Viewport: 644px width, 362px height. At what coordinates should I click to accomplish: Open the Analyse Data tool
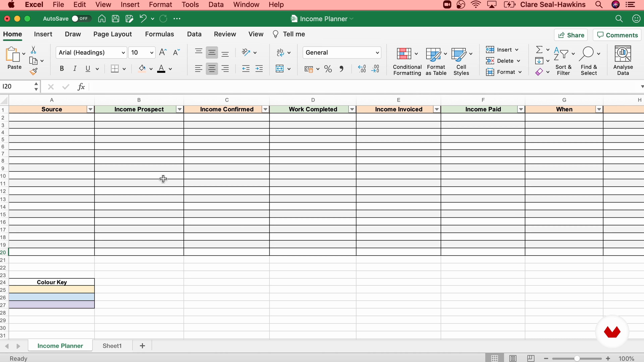point(623,61)
